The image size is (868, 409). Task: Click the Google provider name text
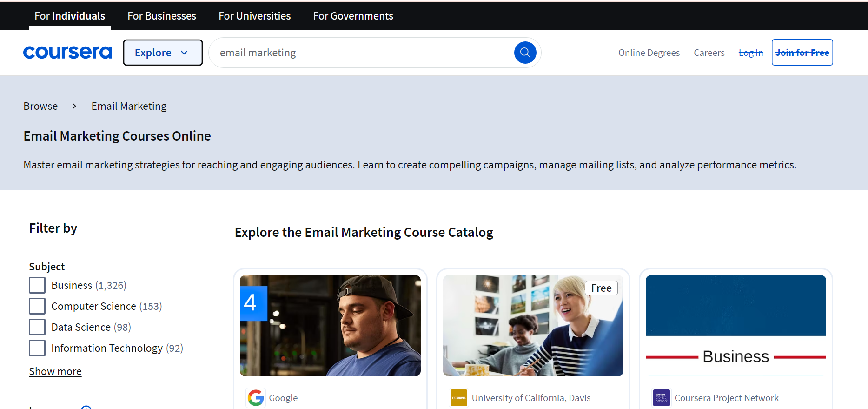[x=283, y=398]
